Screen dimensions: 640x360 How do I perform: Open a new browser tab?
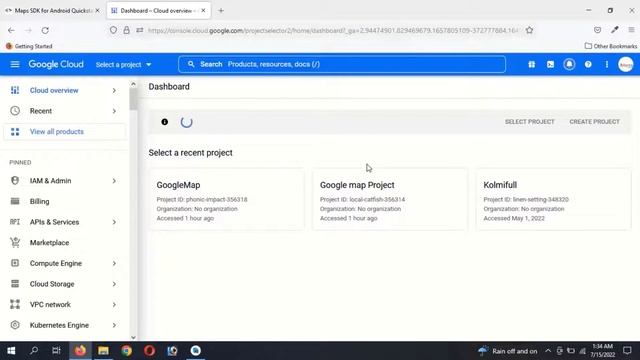[221, 11]
